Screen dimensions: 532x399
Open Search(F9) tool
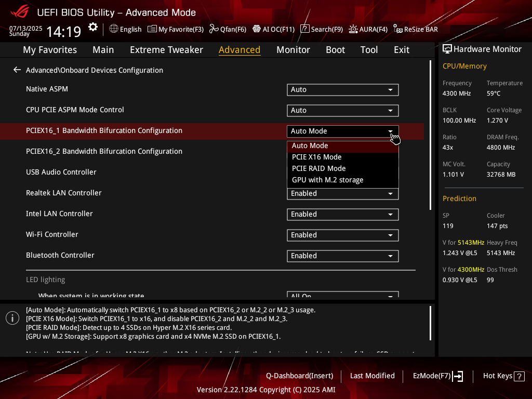[x=322, y=29]
